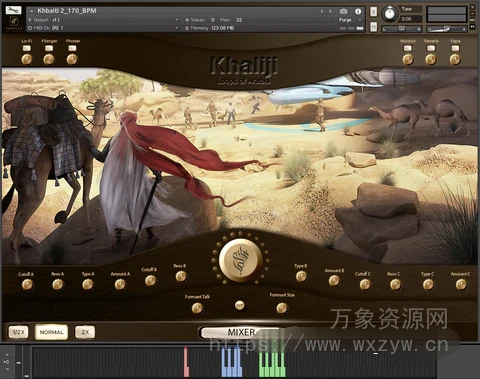Click the Cutoff C knob

coord(365,284)
